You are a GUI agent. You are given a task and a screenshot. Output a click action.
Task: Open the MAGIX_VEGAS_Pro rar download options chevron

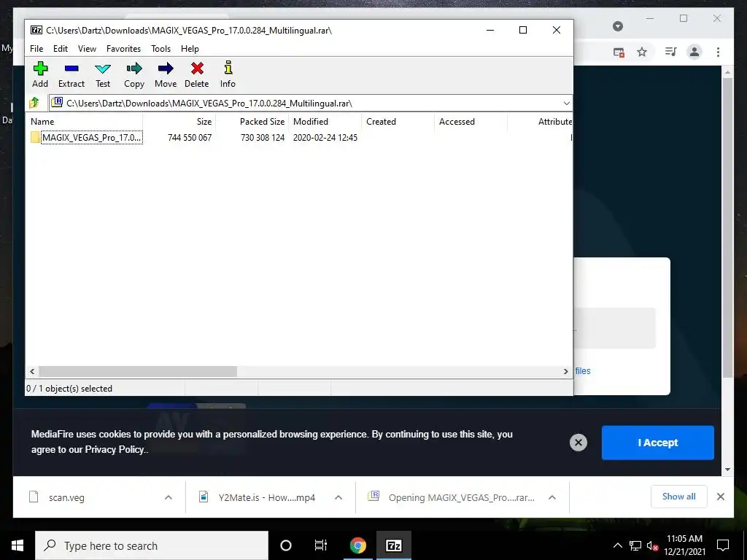pyautogui.click(x=551, y=497)
